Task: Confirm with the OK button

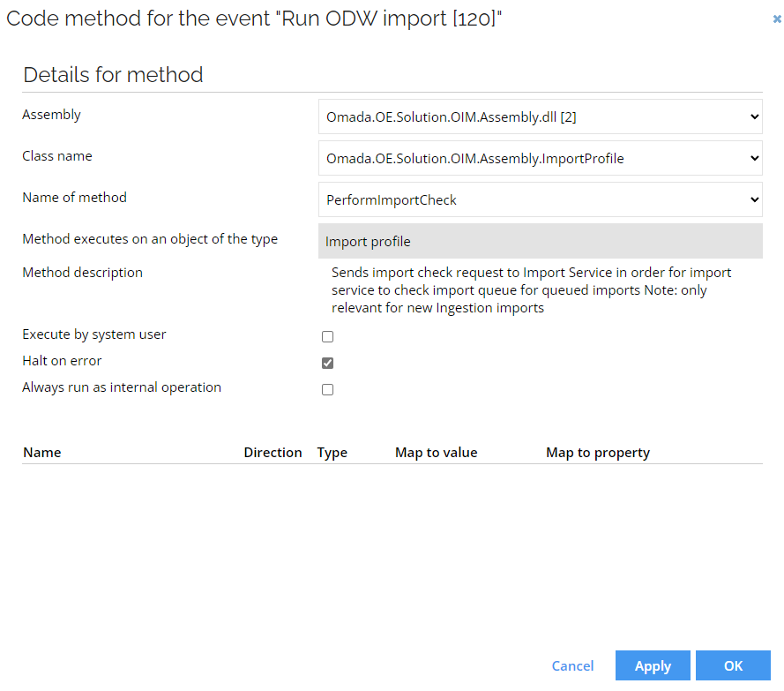Action: 733,665
